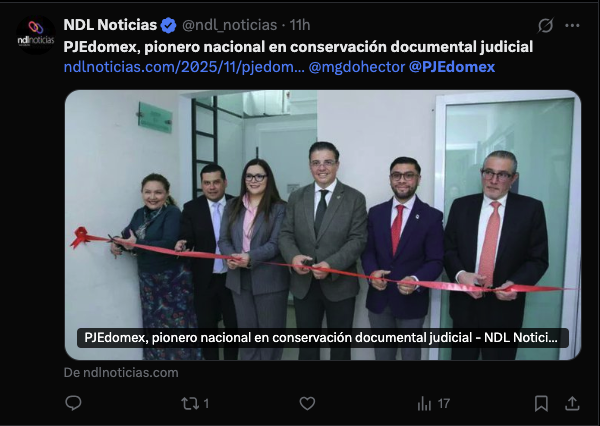View post analytics bar-chart icon
The image size is (600, 426).
(x=424, y=403)
